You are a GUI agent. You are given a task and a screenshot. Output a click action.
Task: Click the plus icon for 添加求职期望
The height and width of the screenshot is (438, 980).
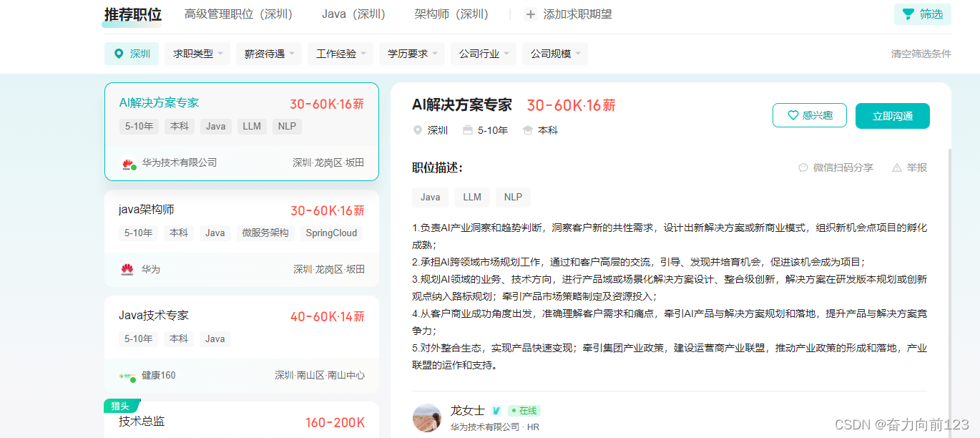coord(530,14)
